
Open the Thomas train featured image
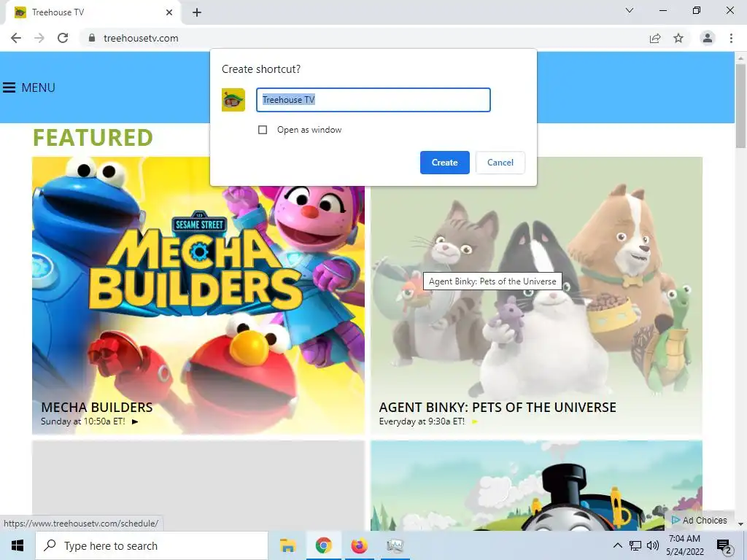[x=536, y=485]
